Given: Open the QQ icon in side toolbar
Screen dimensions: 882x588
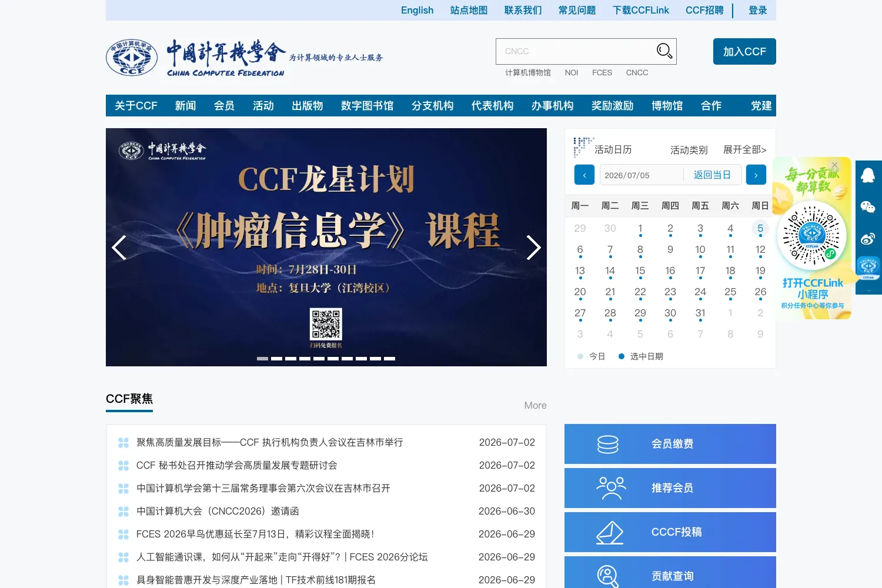Looking at the screenshot, I should coord(868,175).
